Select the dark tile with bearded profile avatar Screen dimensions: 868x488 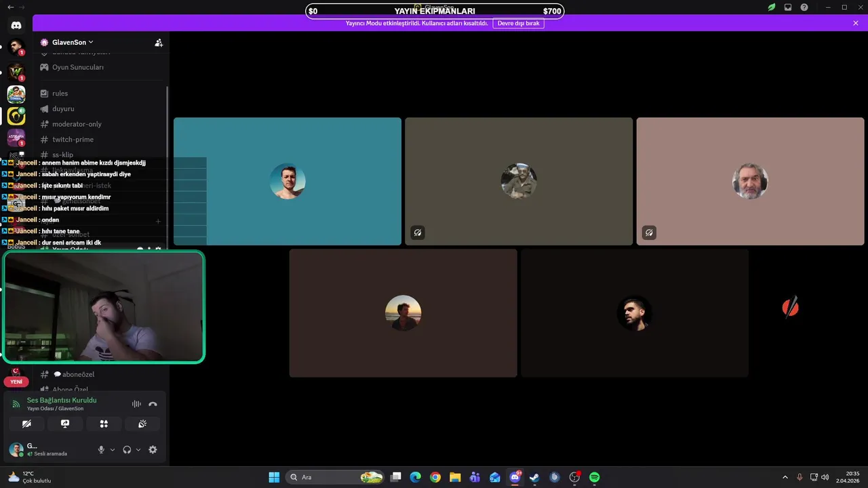[635, 313]
